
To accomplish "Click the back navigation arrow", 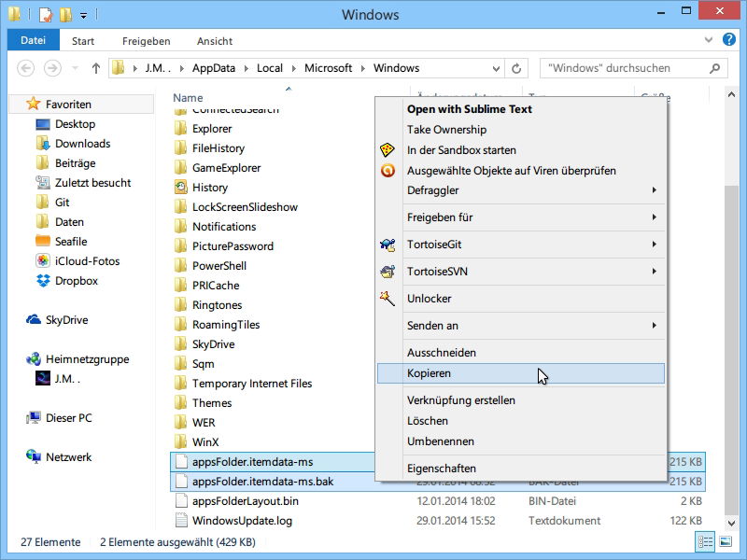I will coord(26,68).
